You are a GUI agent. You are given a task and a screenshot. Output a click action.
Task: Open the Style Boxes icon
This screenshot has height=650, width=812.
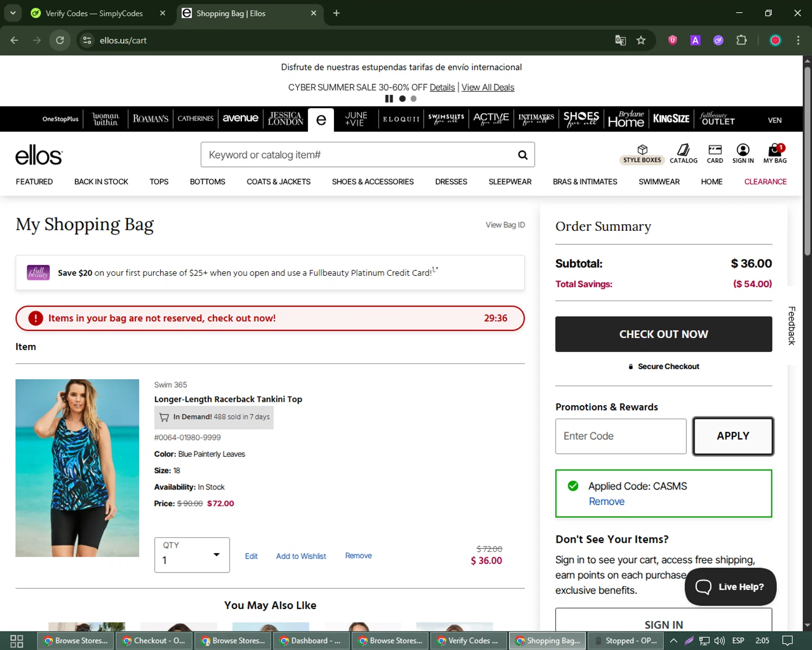(642, 154)
